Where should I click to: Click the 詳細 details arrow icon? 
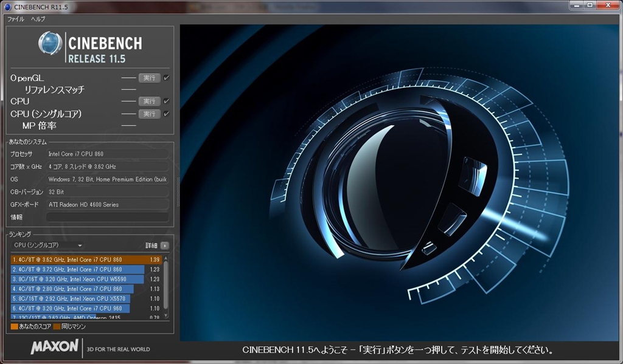tap(164, 246)
